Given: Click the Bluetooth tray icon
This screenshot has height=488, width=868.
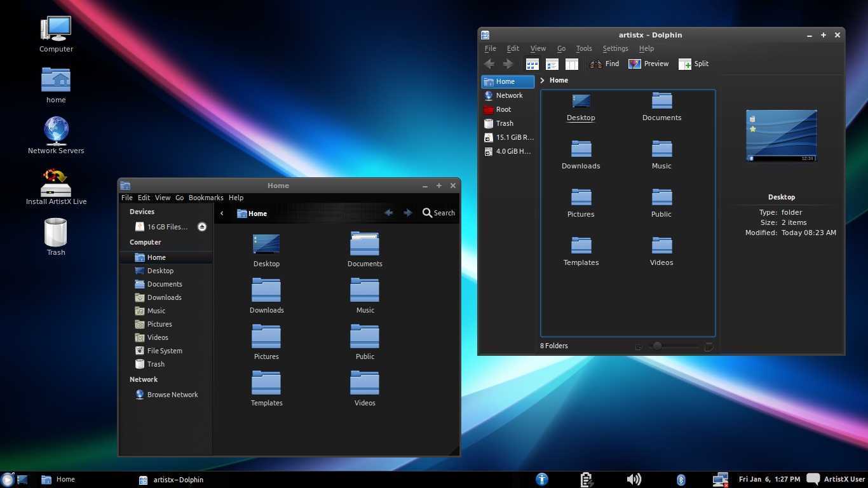Looking at the screenshot, I should click(x=681, y=480).
